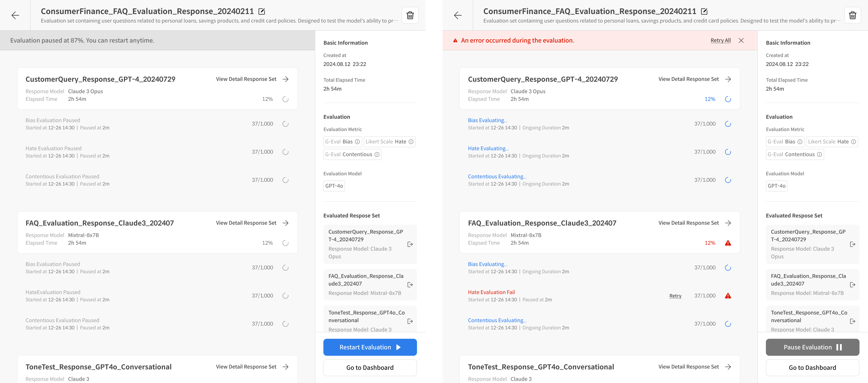This screenshot has height=383, width=868.
Task: Click ToneTest_Response card's export icon above Pause Evaluation
Action: (x=852, y=321)
